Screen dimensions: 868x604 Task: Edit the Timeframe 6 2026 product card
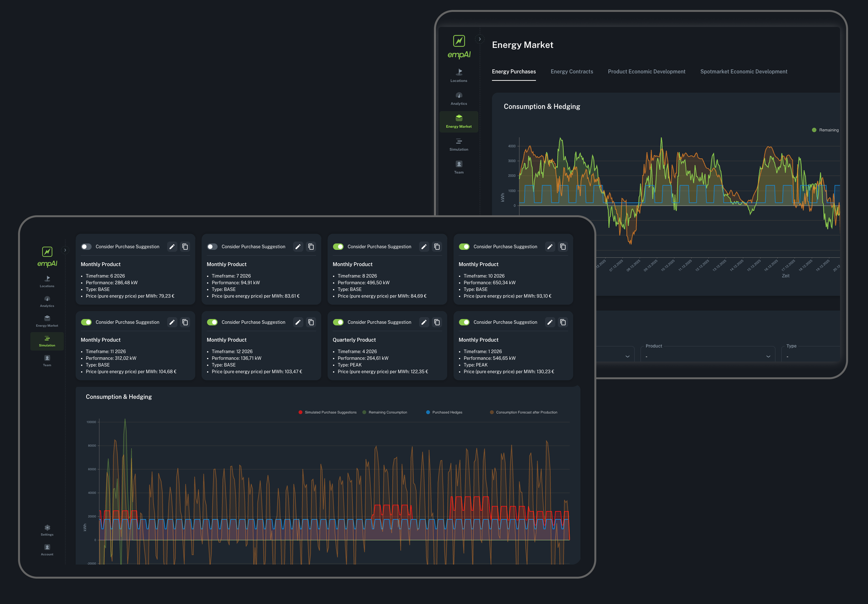coord(172,247)
